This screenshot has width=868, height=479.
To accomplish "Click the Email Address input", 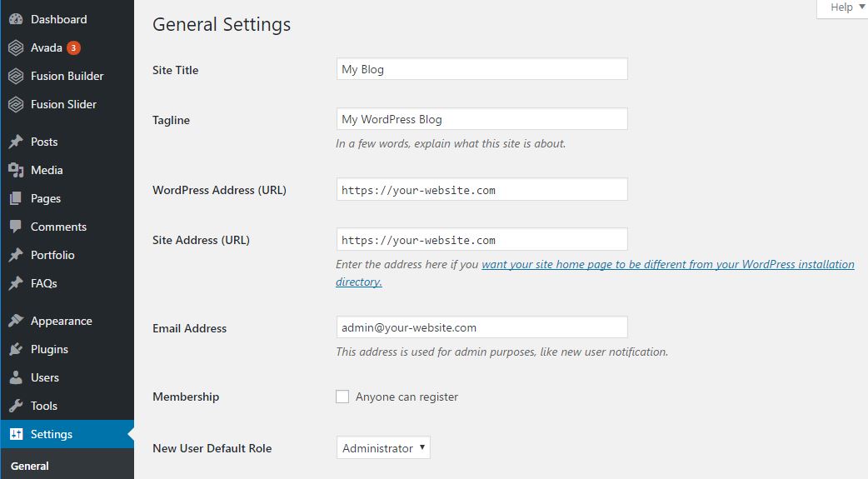I will (482, 327).
